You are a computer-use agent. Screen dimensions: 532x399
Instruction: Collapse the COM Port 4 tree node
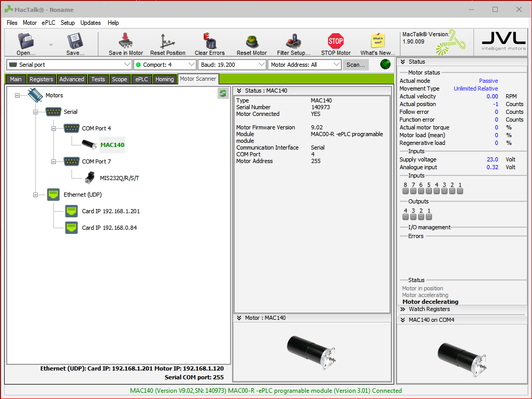[53, 128]
